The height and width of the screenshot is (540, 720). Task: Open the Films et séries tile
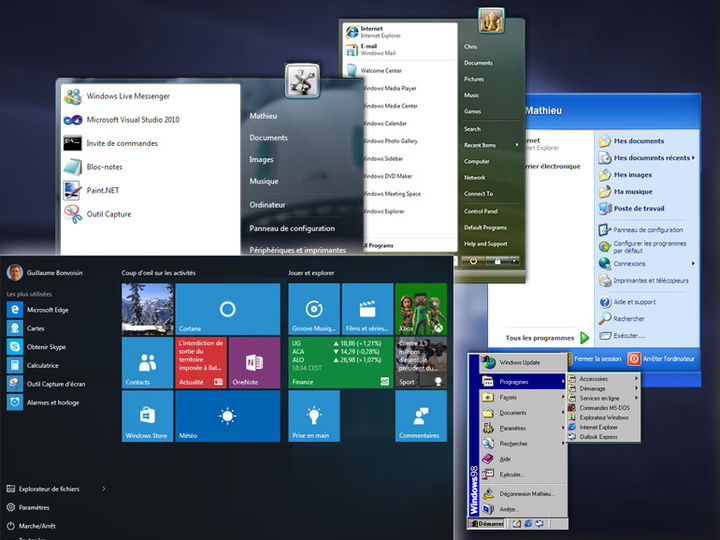[367, 309]
